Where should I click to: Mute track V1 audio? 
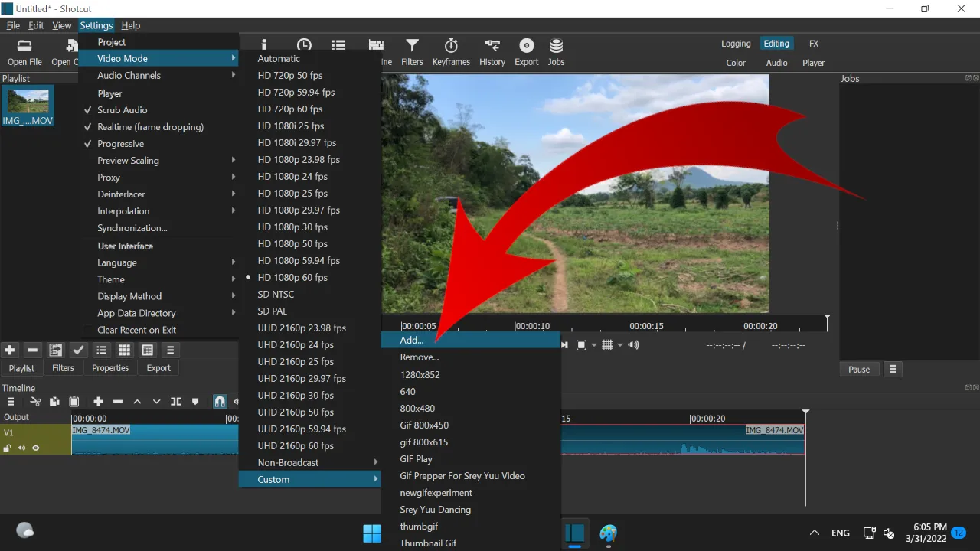[x=21, y=448]
